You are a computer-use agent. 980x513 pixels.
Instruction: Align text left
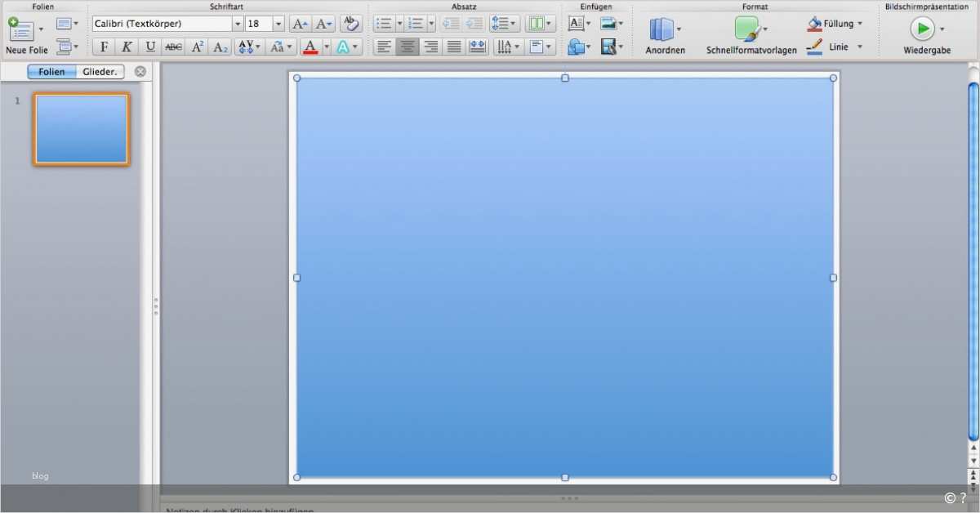point(385,47)
